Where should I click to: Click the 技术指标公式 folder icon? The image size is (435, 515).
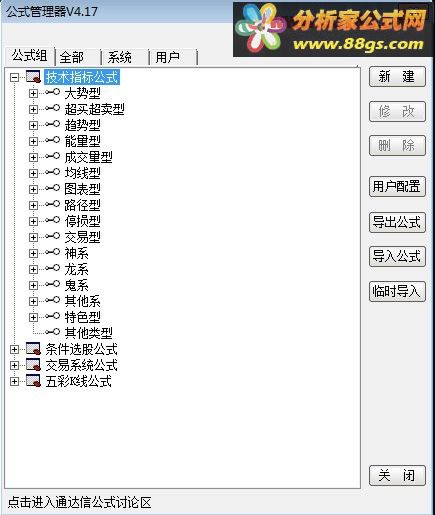point(33,77)
